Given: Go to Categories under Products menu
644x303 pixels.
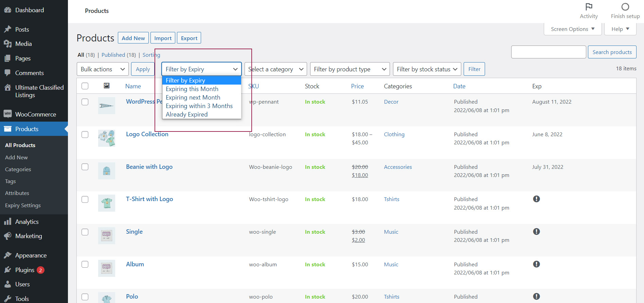Looking at the screenshot, I should pyautogui.click(x=18, y=169).
